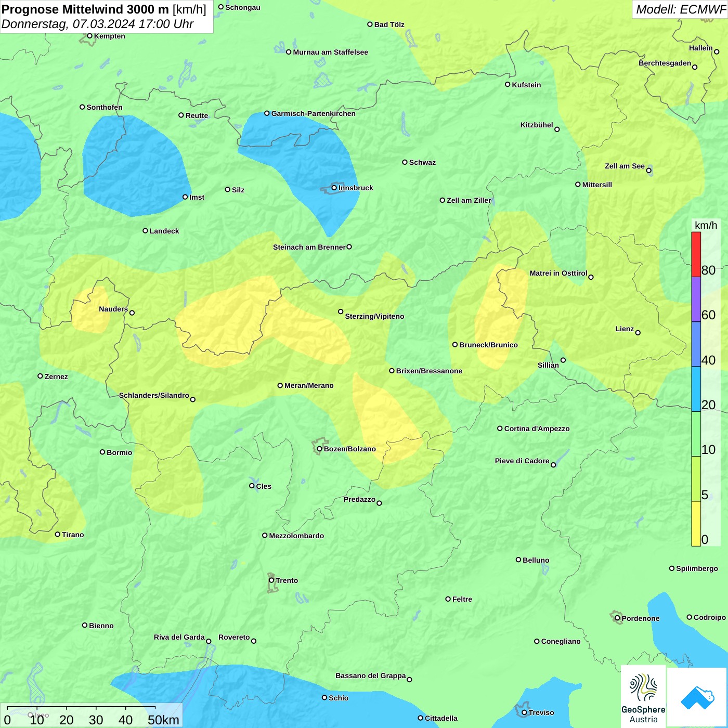Screen dimensions: 728x728
Task: Click the Zernez location dot
Action: point(40,376)
